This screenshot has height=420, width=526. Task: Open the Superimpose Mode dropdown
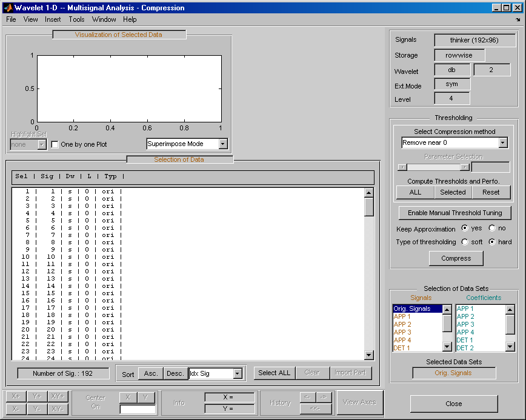coord(223,144)
